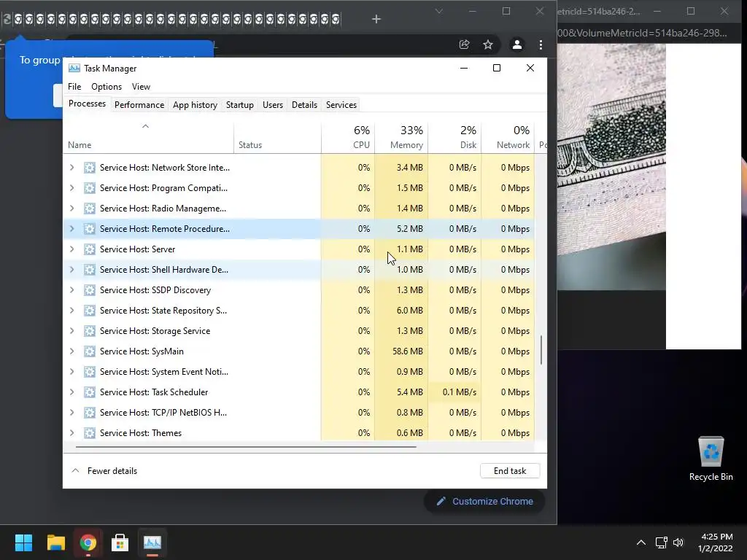This screenshot has width=747, height=560.
Task: Show hidden tray icons chevron
Action: tap(641, 542)
